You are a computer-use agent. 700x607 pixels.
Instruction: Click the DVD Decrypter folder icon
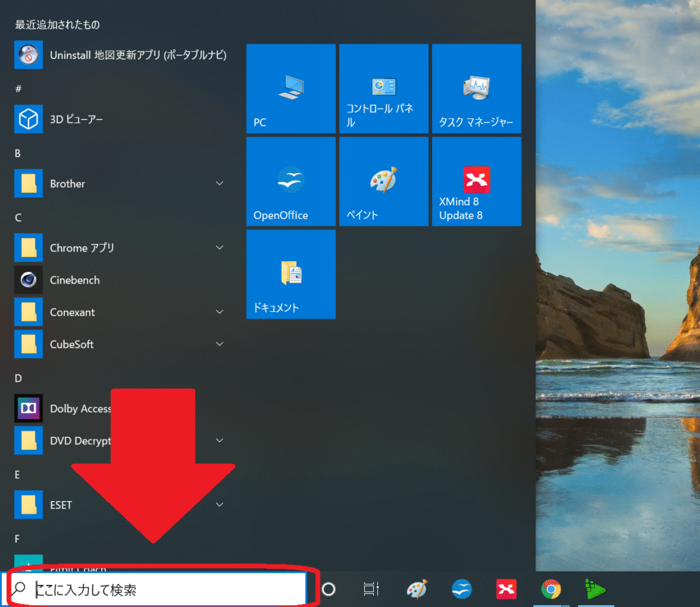coord(29,440)
